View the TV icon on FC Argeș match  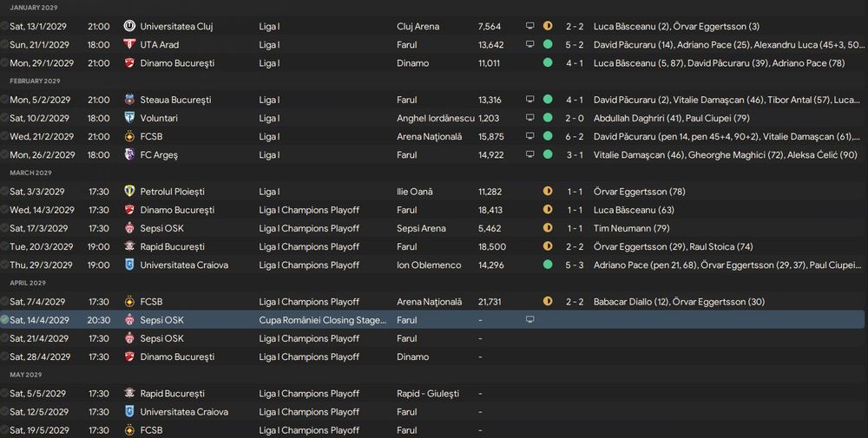click(x=529, y=155)
